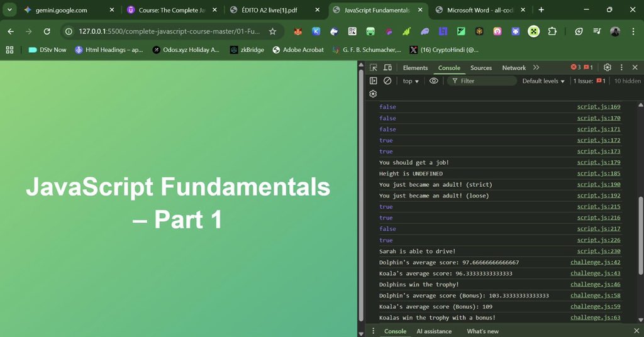Click the console Filter input field
Image resolution: width=644 pixels, height=337 pixels.
[482, 81]
